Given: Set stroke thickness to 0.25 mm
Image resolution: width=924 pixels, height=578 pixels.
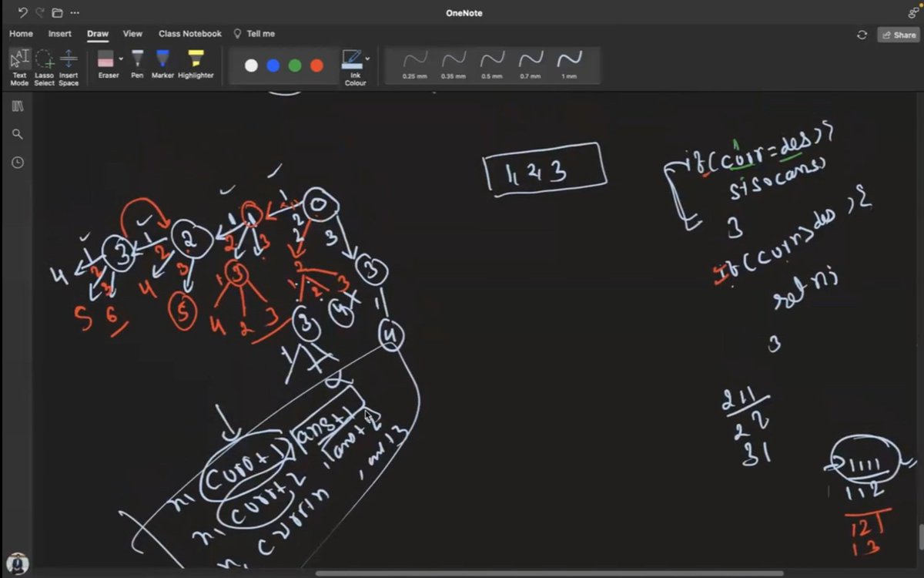Looking at the screenshot, I should click(x=415, y=65).
